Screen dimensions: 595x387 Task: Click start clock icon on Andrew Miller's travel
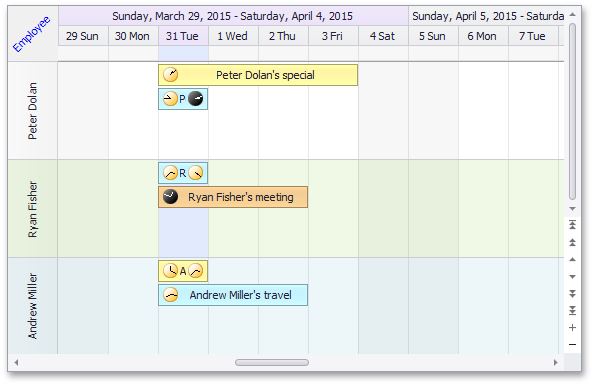(x=170, y=295)
